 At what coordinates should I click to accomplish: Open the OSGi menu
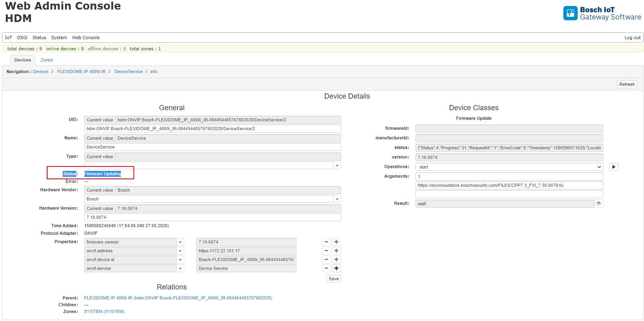point(22,38)
